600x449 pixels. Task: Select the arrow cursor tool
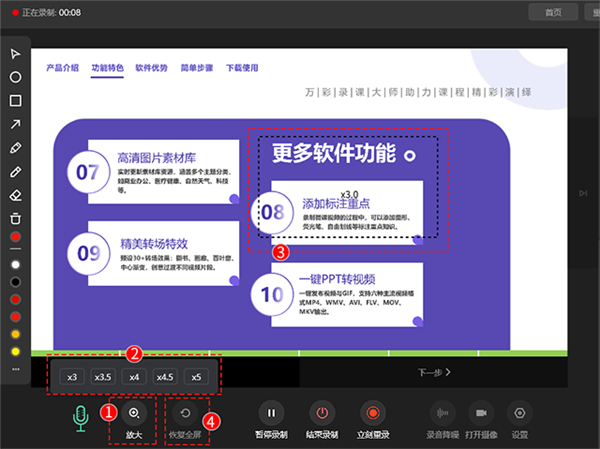pyautogui.click(x=16, y=53)
